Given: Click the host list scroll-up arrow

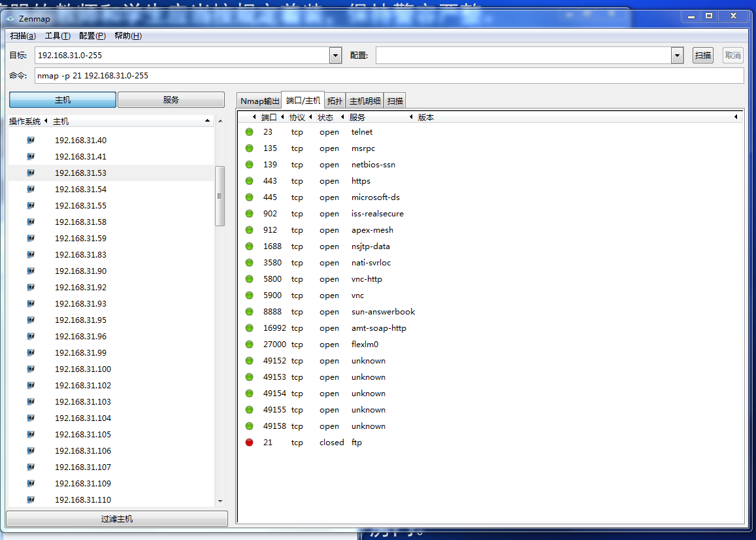Looking at the screenshot, I should coord(220,121).
